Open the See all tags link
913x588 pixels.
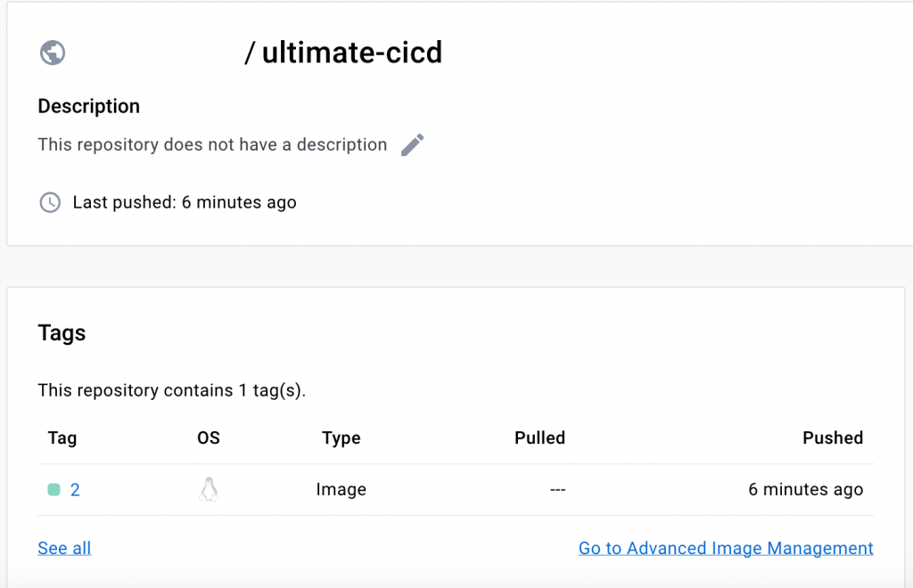coord(64,548)
